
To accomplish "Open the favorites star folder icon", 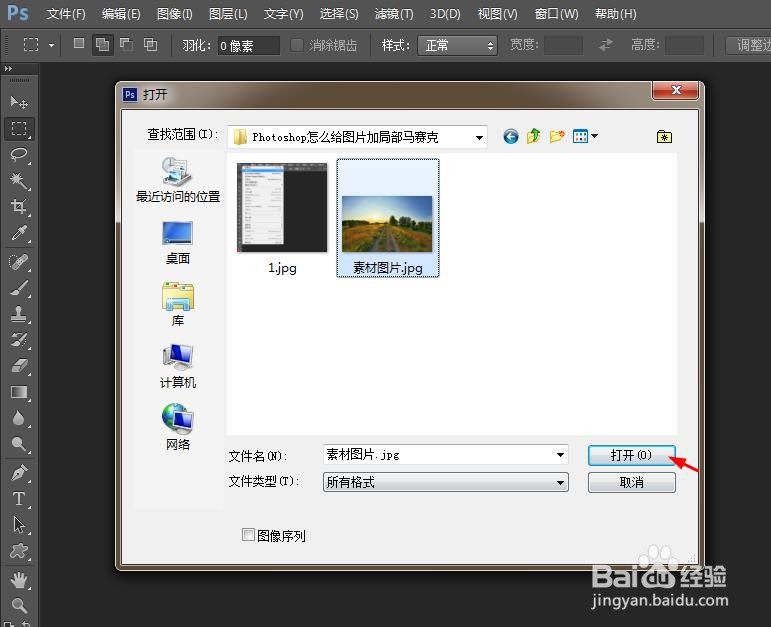I will point(664,136).
